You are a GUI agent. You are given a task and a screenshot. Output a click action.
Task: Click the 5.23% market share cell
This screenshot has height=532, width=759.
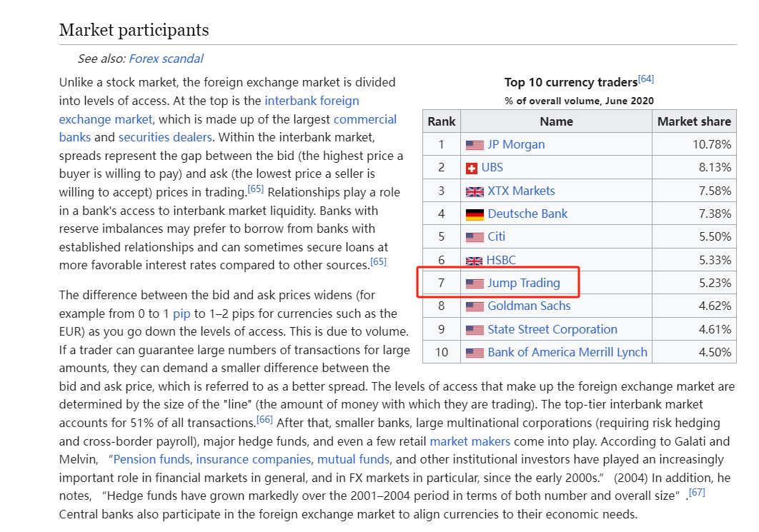694,283
